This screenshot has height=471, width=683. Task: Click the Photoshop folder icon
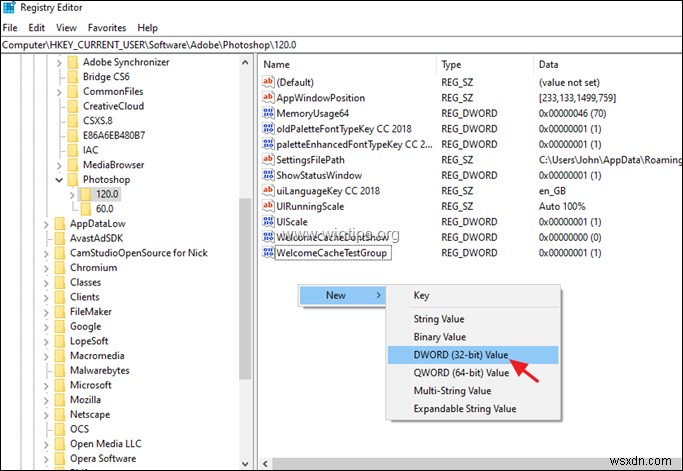[x=73, y=180]
